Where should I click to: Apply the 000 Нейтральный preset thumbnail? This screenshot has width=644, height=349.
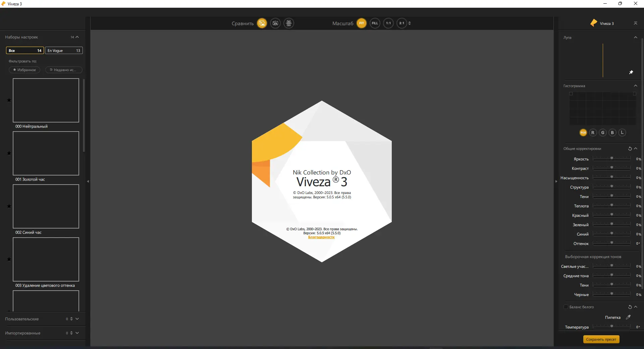coord(46,100)
